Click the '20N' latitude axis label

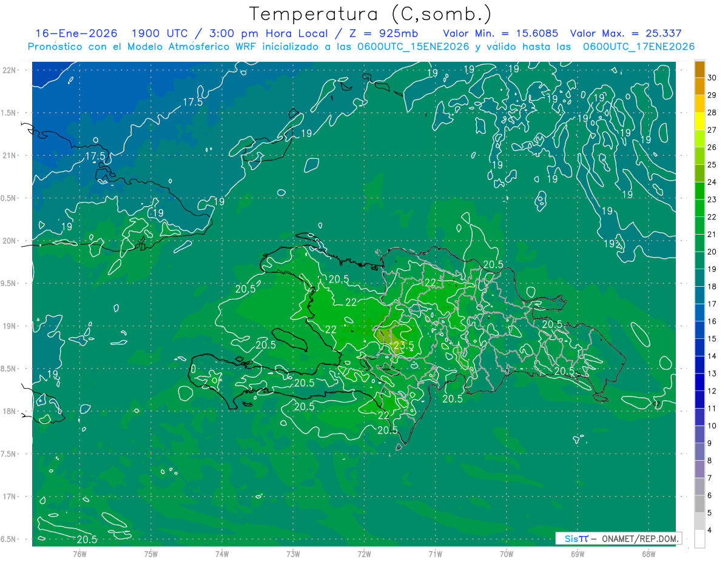(x=8, y=241)
